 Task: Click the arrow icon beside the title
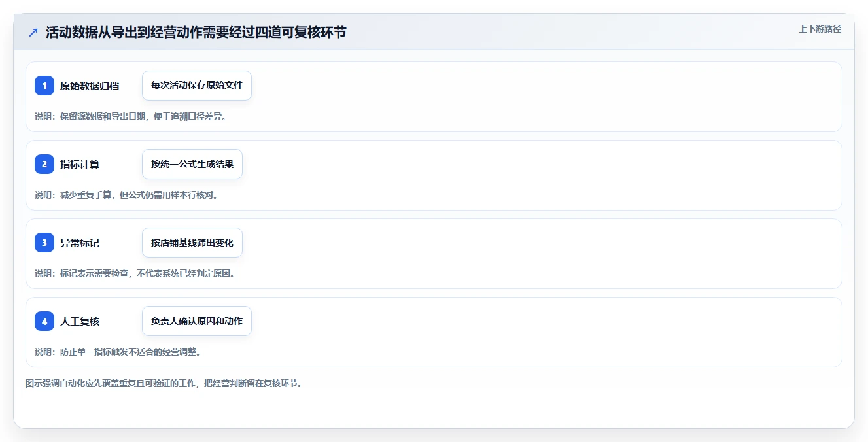pyautogui.click(x=33, y=33)
